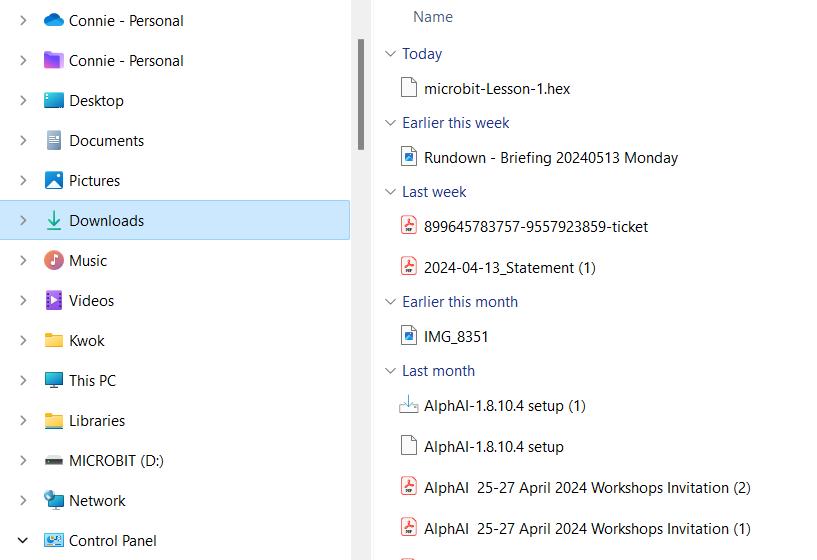Image resolution: width=817 pixels, height=560 pixels.
Task: Click the Earlier this week group header
Action: [455, 123]
